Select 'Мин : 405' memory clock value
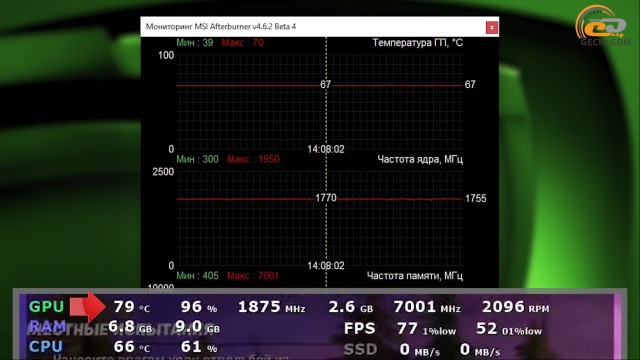Viewport: 640px width, 360px height. [198, 276]
